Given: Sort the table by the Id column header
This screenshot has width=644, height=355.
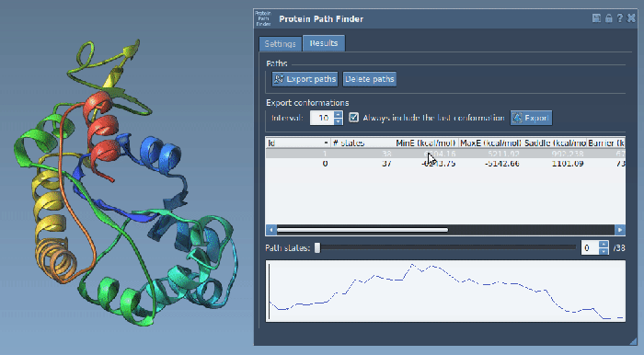Looking at the screenshot, I should coord(298,143).
